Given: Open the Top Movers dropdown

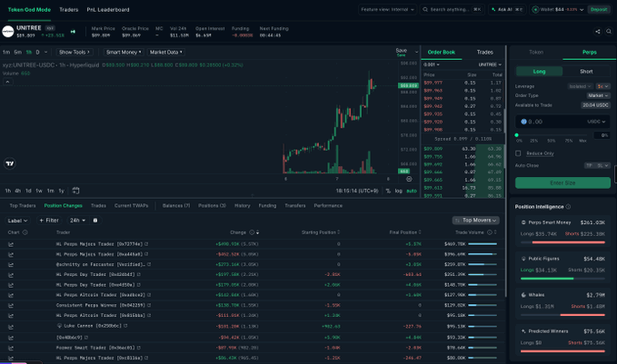Looking at the screenshot, I should (476, 221).
